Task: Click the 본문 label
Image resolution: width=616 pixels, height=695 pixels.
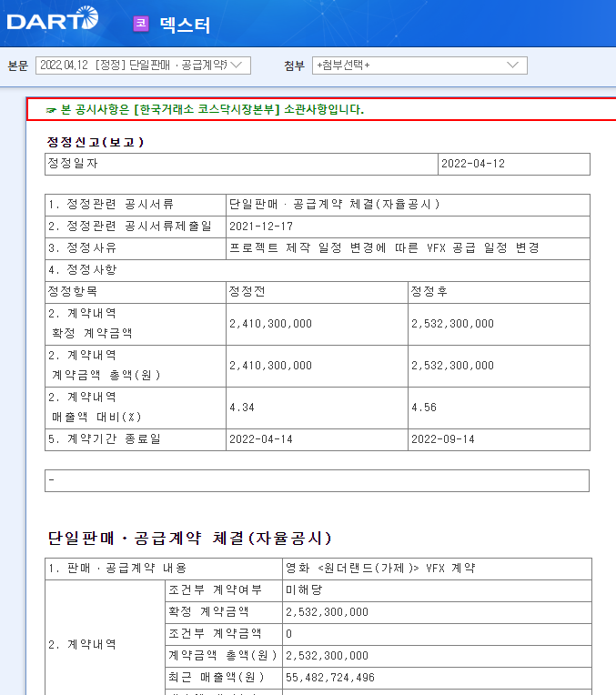Action: [17, 66]
